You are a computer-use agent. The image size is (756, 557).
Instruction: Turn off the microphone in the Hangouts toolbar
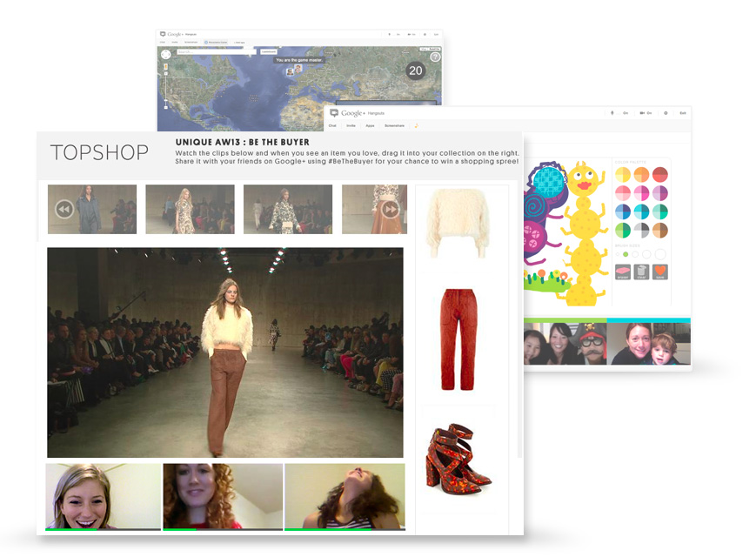[x=612, y=114]
